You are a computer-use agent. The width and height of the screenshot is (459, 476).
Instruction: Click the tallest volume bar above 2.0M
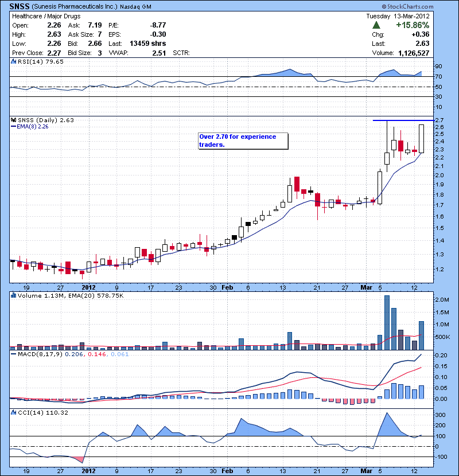pos(387,323)
